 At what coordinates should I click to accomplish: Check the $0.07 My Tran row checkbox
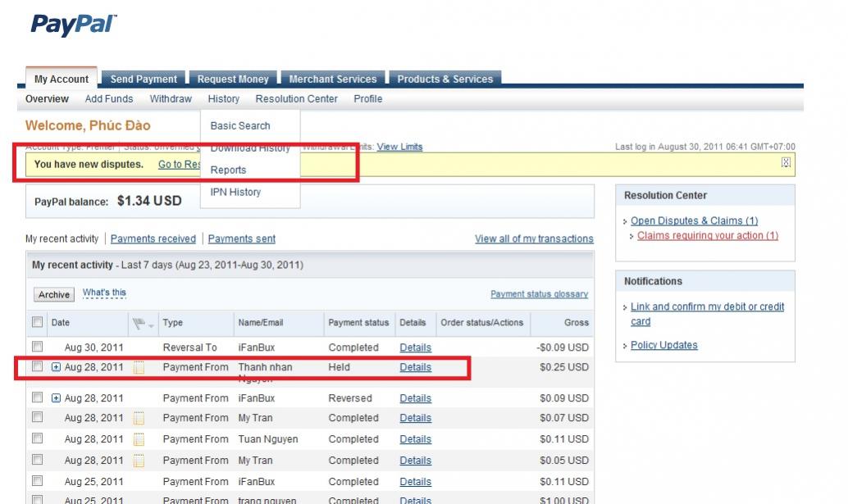tap(38, 417)
